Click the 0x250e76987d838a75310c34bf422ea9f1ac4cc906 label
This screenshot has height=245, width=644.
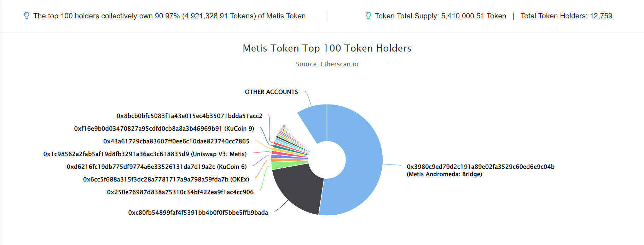coord(180,192)
